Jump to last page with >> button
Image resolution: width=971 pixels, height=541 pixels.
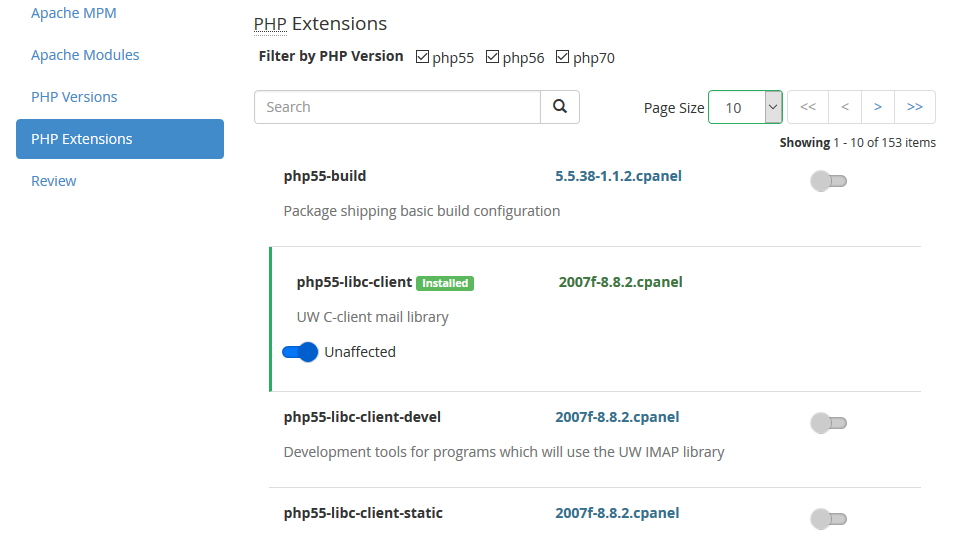(x=915, y=107)
